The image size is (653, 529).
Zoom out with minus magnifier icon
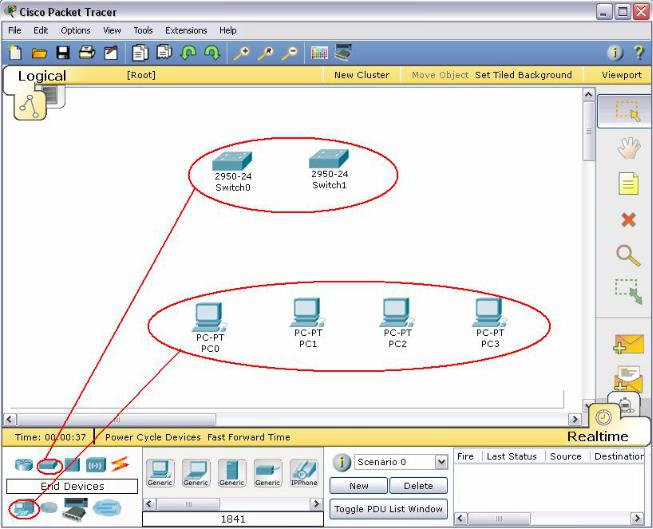289,53
